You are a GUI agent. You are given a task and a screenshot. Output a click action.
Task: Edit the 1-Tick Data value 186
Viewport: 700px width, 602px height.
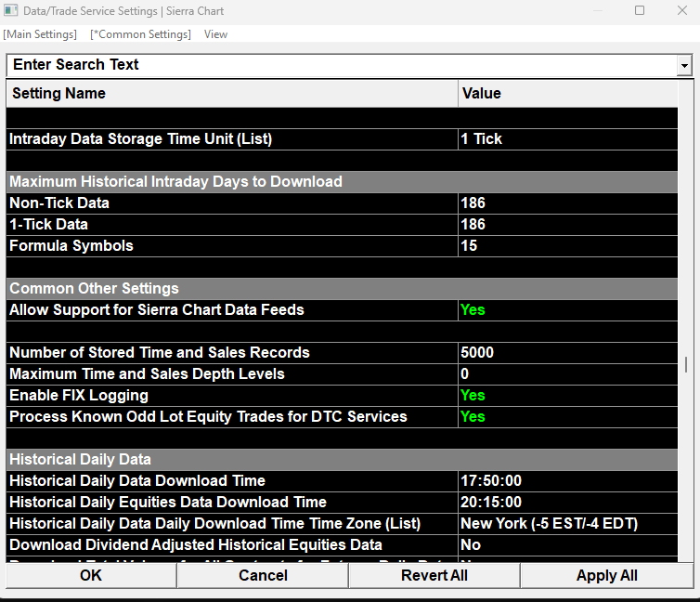coord(568,225)
